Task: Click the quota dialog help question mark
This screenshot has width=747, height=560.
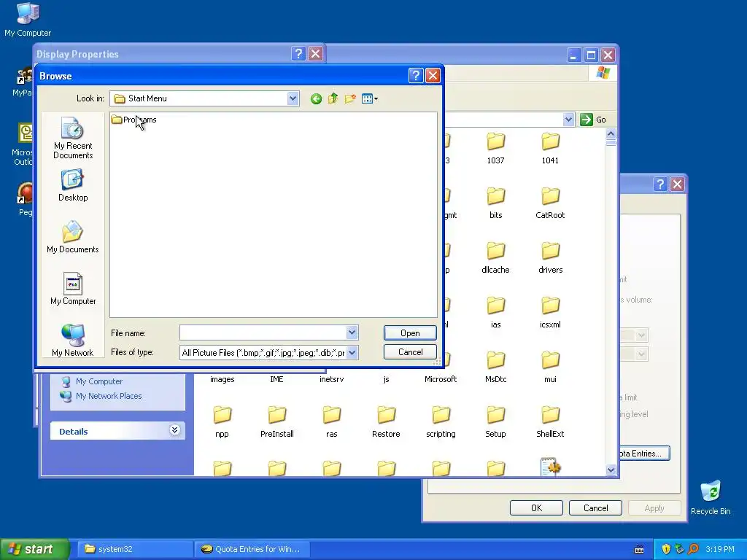Action: tap(659, 184)
